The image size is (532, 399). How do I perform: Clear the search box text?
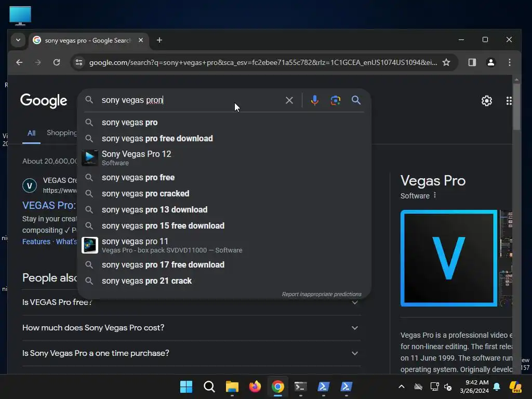point(289,100)
